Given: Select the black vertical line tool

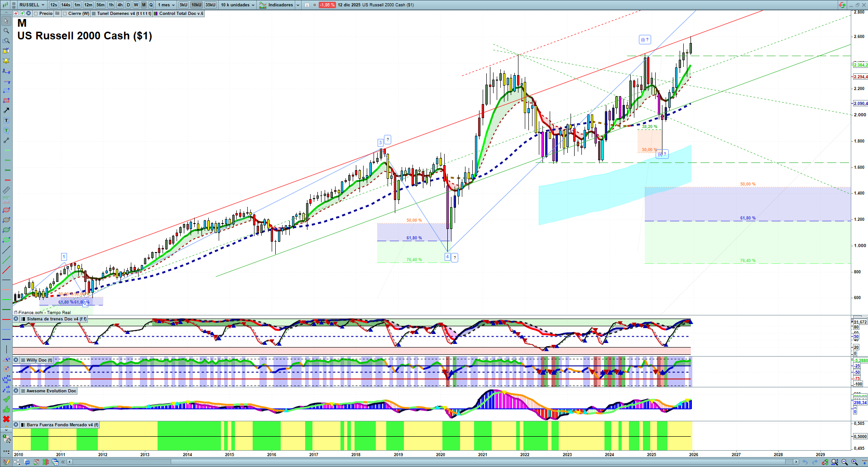Looking at the screenshot, I should pyautogui.click(x=6, y=349).
